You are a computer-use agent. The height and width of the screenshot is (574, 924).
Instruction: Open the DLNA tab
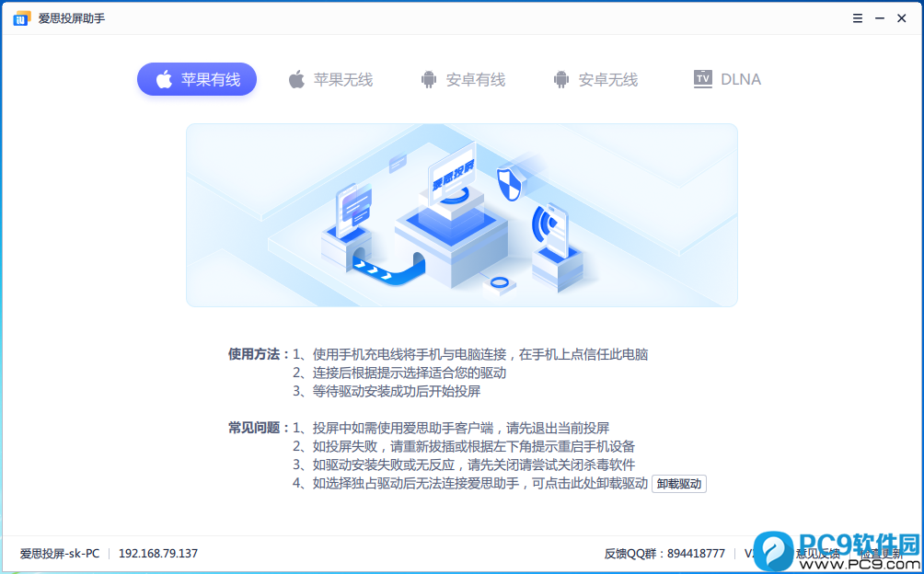point(727,79)
